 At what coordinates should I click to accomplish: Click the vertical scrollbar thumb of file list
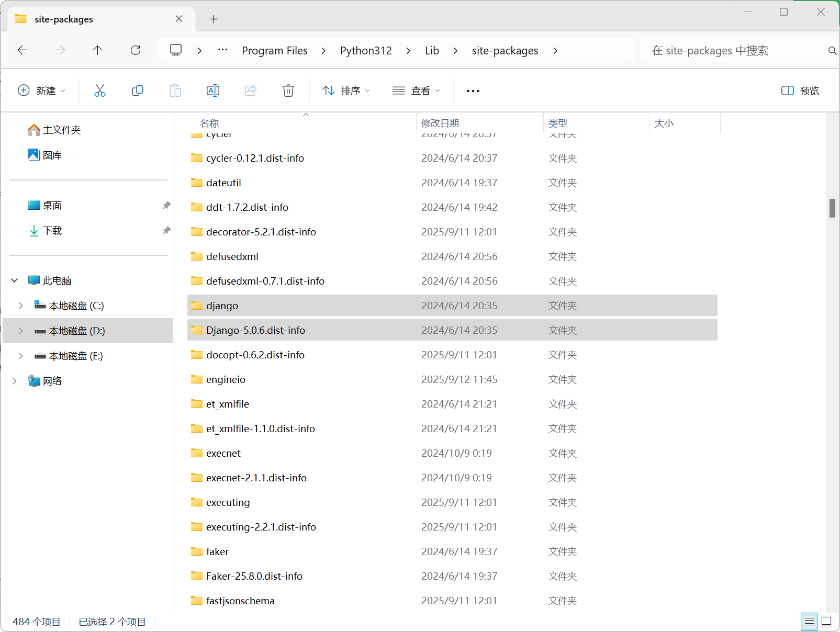(x=832, y=208)
